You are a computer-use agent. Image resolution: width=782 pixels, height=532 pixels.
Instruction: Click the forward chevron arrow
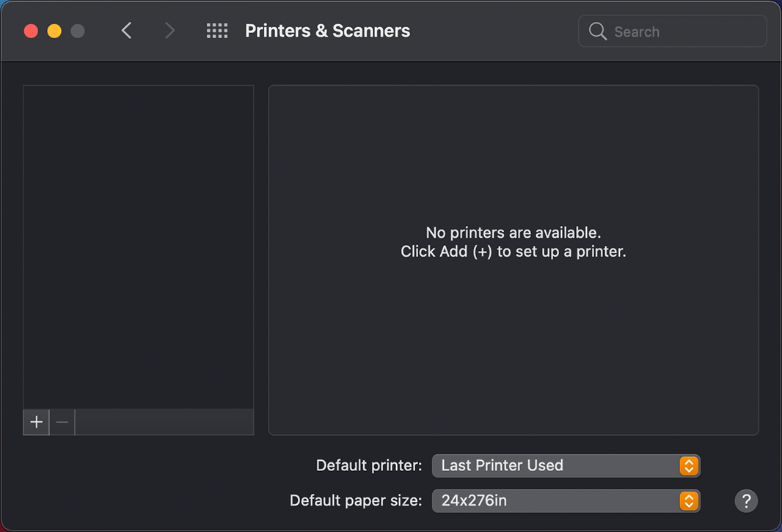[169, 31]
